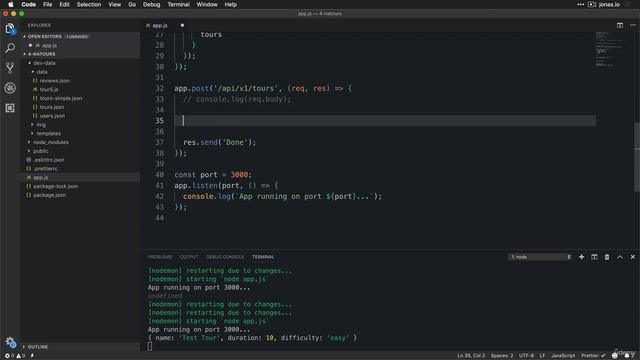Image resolution: width=640 pixels, height=360 pixels.
Task: Click line number 40 in the gutter
Action: pyautogui.click(x=159, y=175)
